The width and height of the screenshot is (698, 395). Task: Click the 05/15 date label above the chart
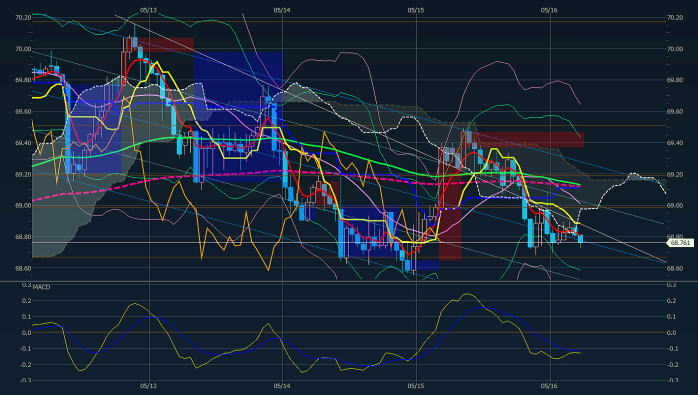tap(416, 10)
